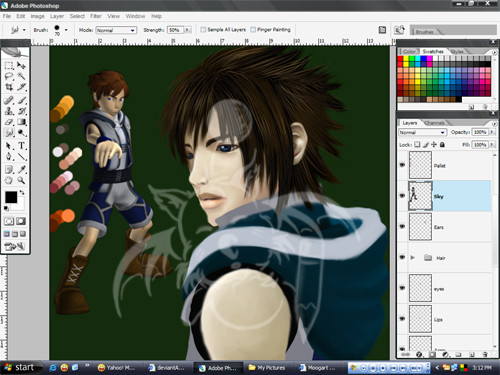Select the Slice tool
The image size is (500, 375).
(21, 87)
